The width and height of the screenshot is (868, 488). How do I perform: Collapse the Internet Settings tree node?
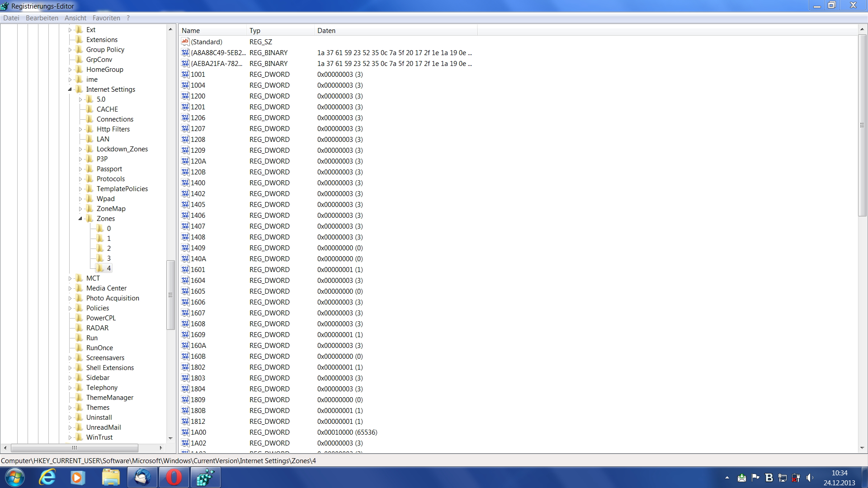(70, 89)
